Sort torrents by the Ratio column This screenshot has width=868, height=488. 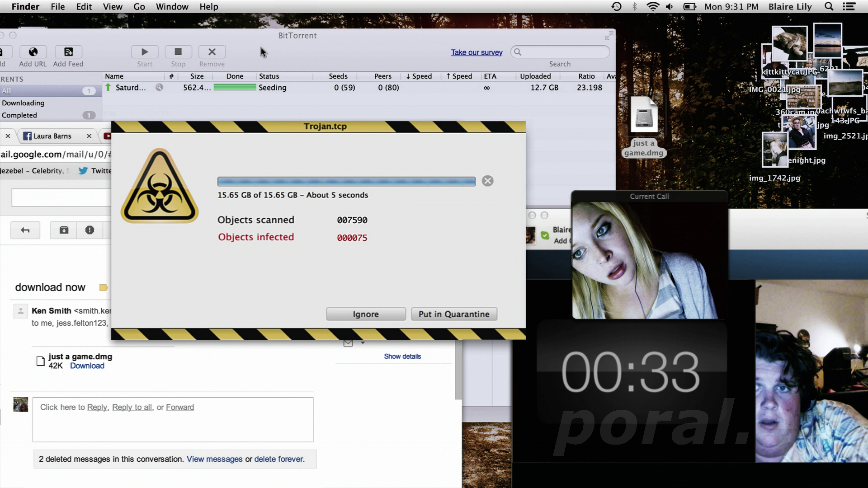click(x=586, y=76)
